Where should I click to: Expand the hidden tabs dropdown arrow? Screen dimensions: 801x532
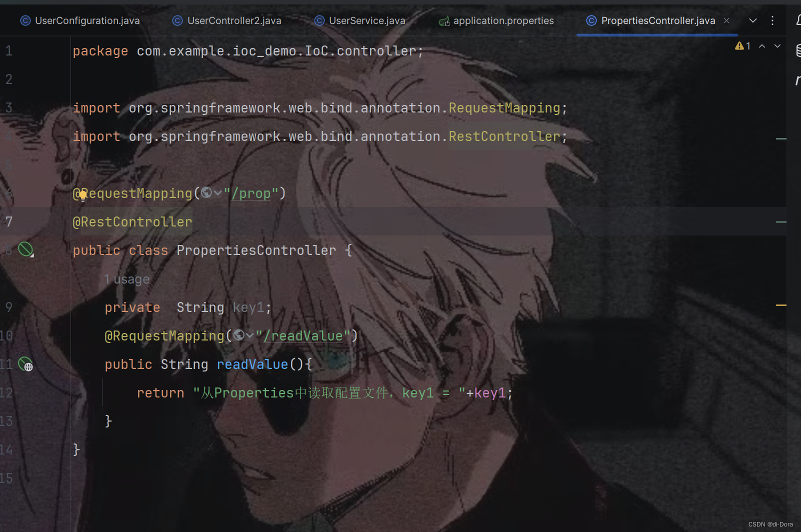tap(753, 20)
